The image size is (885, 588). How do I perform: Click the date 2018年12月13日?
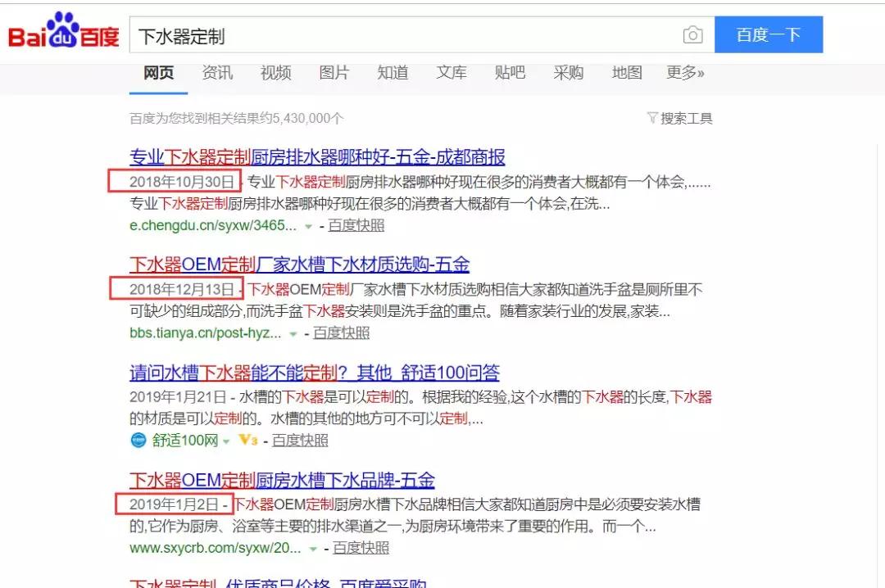point(182,289)
